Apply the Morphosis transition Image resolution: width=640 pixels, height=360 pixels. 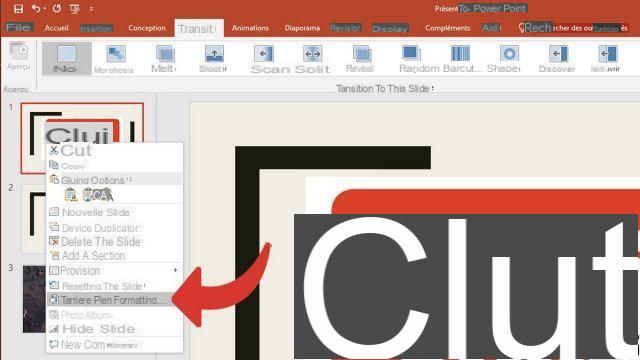click(114, 58)
